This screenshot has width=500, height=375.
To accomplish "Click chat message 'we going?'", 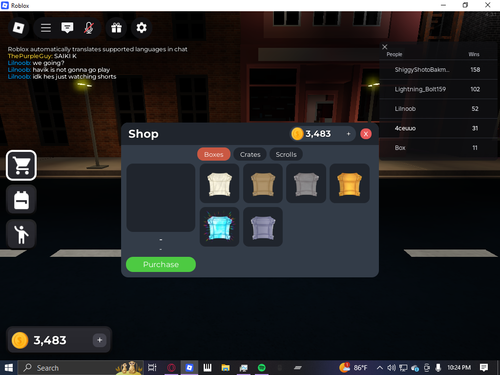I will (48, 63).
